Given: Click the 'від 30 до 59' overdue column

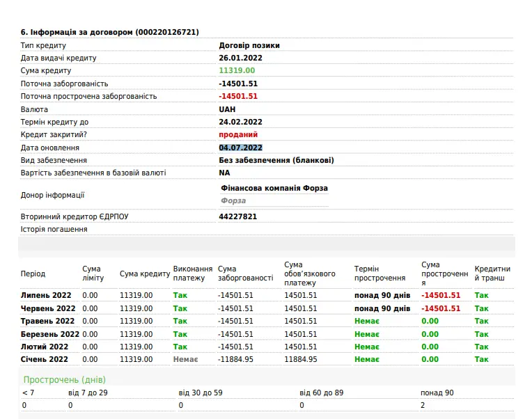Looking at the screenshot, I should 200,393.
